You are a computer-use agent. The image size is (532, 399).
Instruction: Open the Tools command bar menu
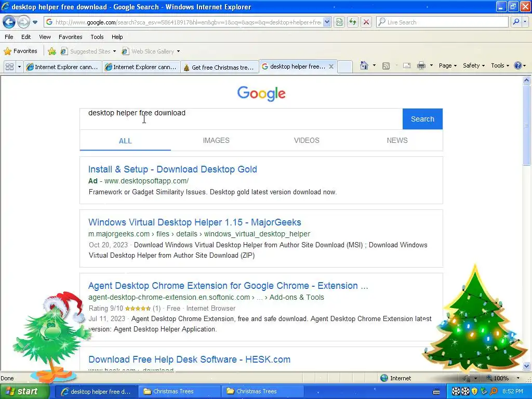click(x=500, y=65)
